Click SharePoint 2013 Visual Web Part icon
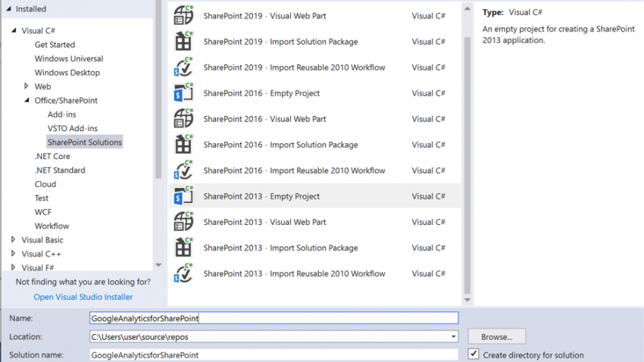Viewport: 644px width, 362px height. (x=183, y=222)
